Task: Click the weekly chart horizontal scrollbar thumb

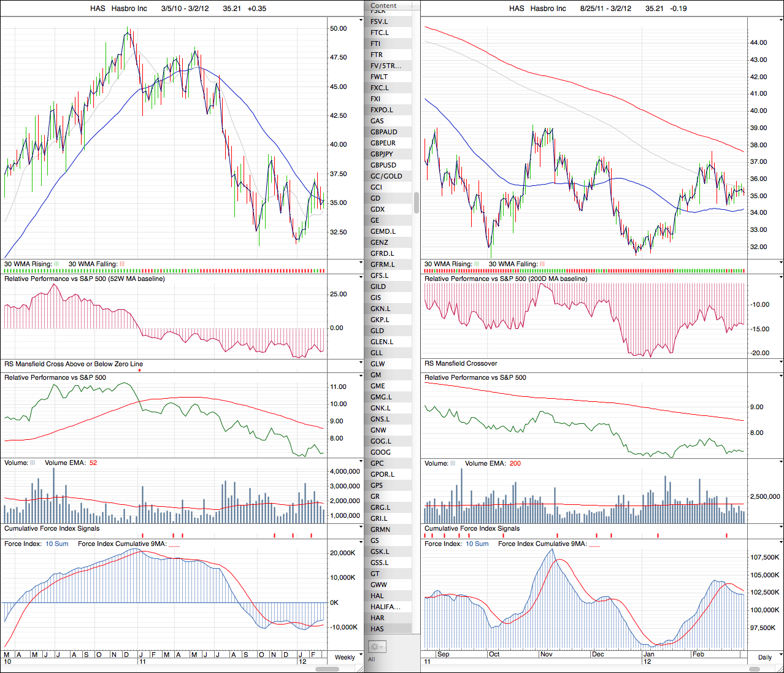Action: coord(326,669)
